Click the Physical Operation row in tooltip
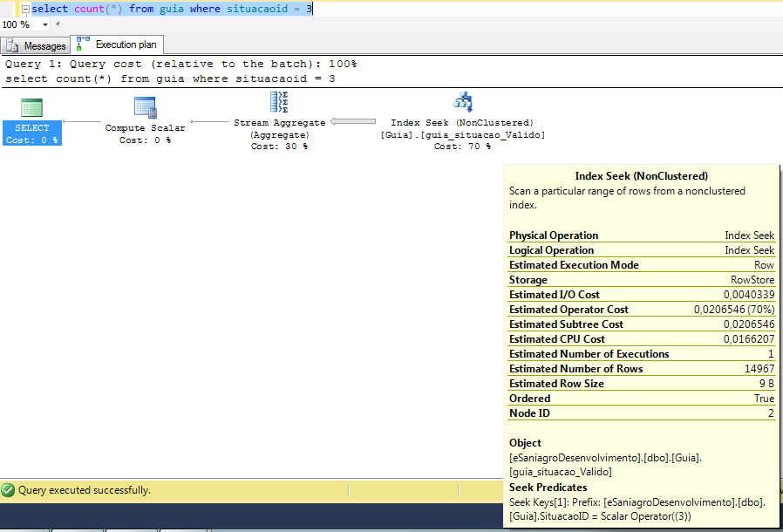The height and width of the screenshot is (532, 783). point(641,235)
